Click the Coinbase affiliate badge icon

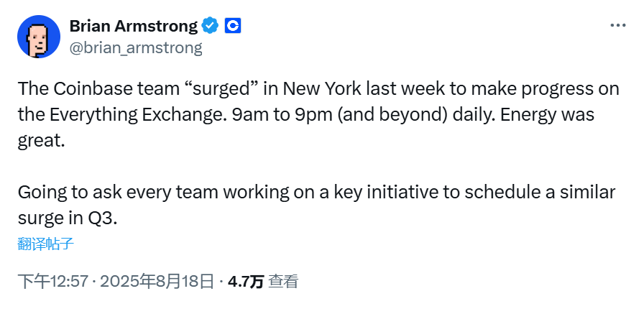tap(232, 27)
